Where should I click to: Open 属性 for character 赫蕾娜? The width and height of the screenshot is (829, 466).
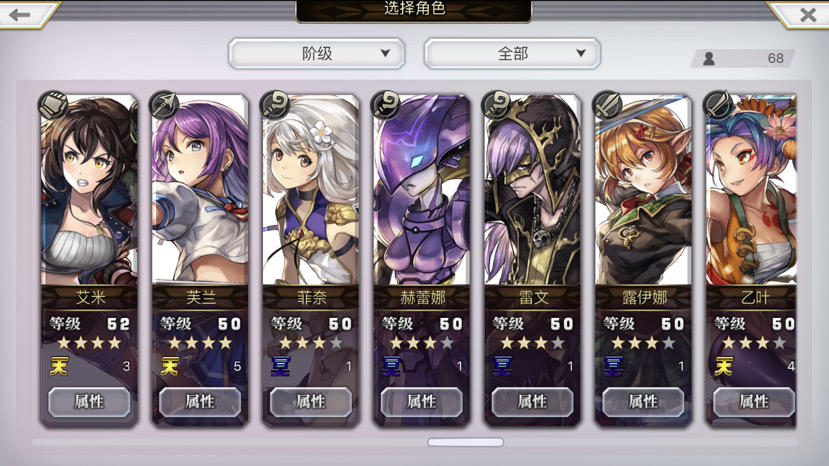click(x=421, y=401)
